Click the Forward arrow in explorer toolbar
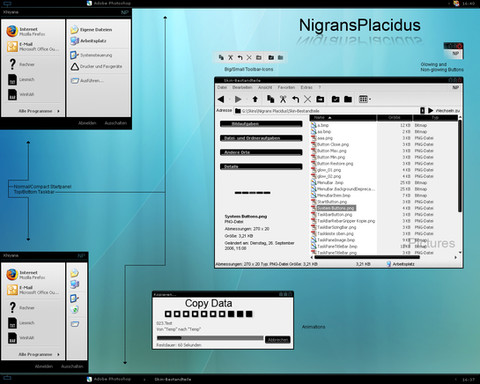 238,99
